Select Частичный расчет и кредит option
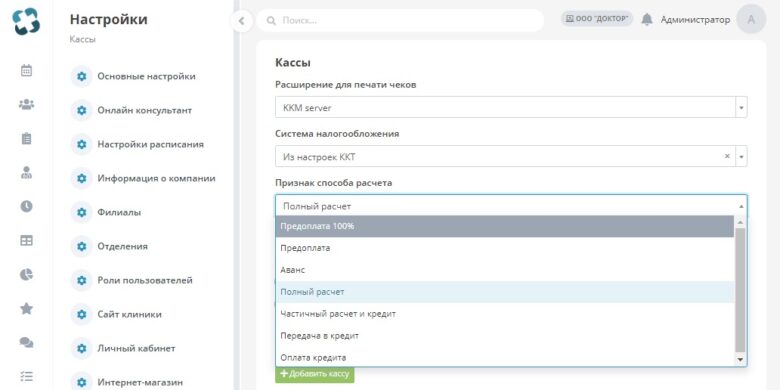780x390 pixels. [x=504, y=314]
